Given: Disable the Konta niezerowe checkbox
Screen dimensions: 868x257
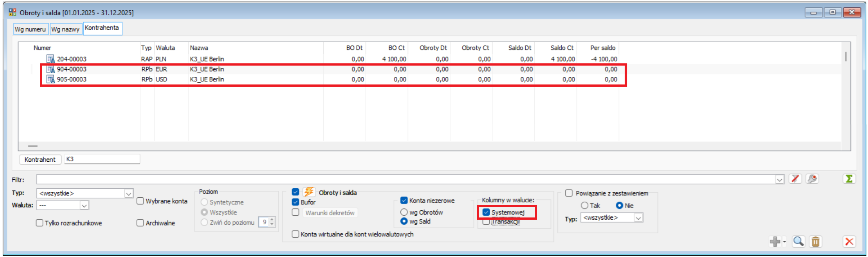Looking at the screenshot, I should (404, 200).
